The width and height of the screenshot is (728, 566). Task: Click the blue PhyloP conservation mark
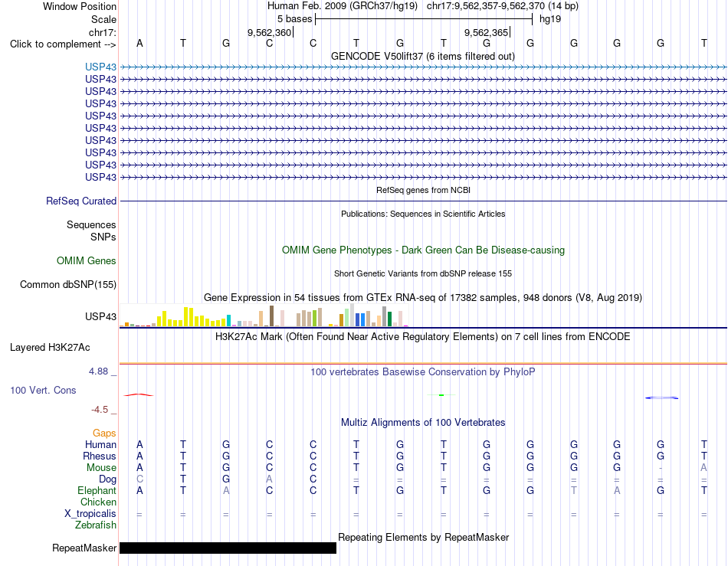pos(661,398)
